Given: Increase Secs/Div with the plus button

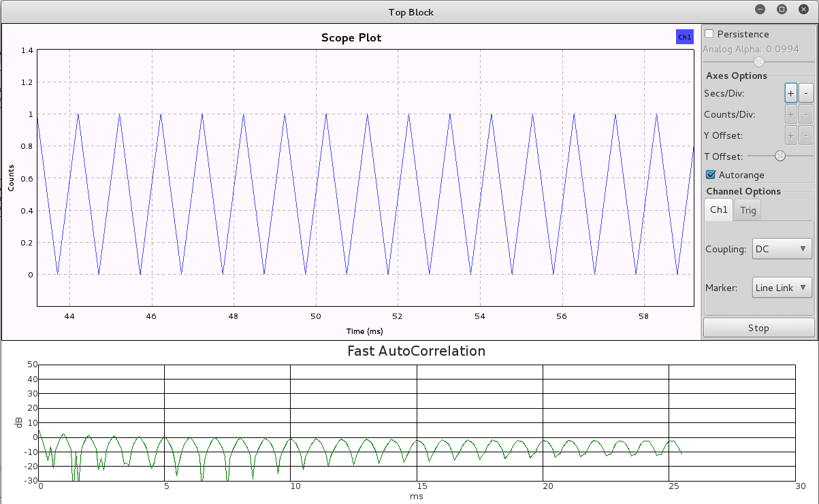Looking at the screenshot, I should click(790, 93).
